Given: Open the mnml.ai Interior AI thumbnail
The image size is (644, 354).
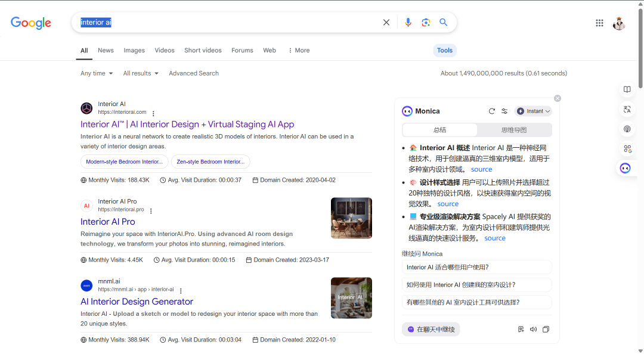Looking at the screenshot, I should [x=352, y=298].
